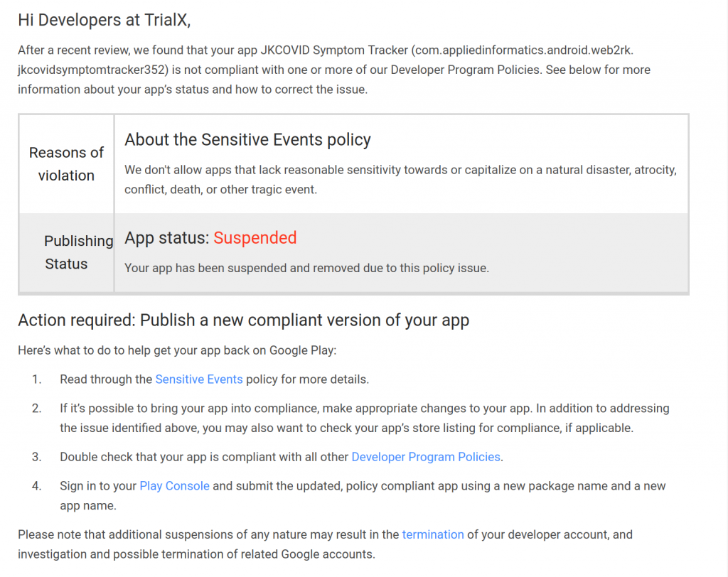Click the termination link
The image size is (728, 577).
pos(432,534)
